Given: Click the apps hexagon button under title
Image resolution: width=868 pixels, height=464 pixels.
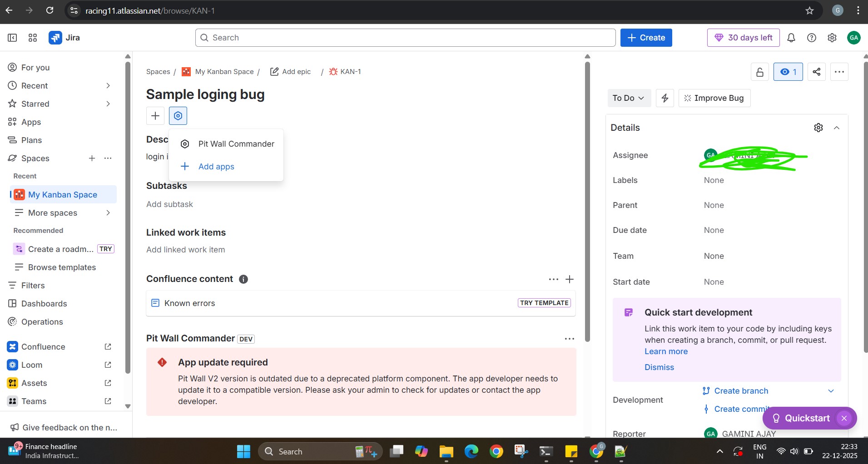Looking at the screenshot, I should (178, 116).
